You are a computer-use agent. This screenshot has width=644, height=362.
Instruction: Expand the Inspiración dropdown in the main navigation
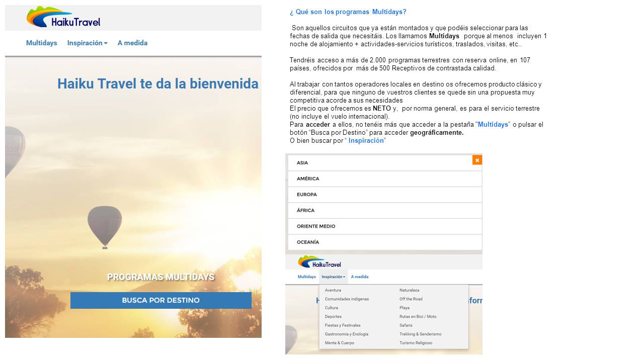[88, 43]
